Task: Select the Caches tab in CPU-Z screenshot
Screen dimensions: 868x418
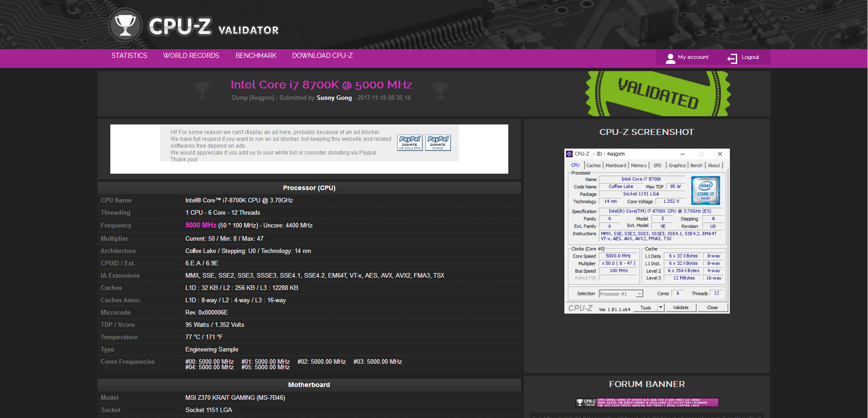Action: tap(593, 165)
